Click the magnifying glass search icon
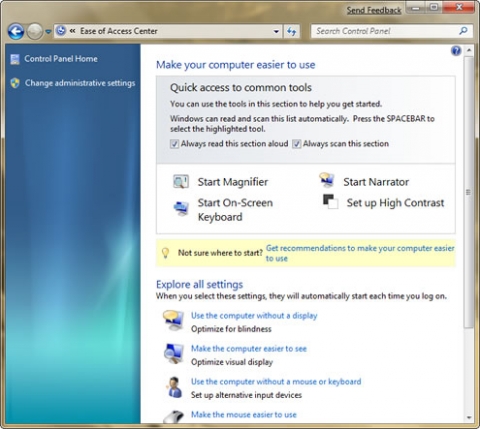480x429 pixels. click(x=463, y=31)
